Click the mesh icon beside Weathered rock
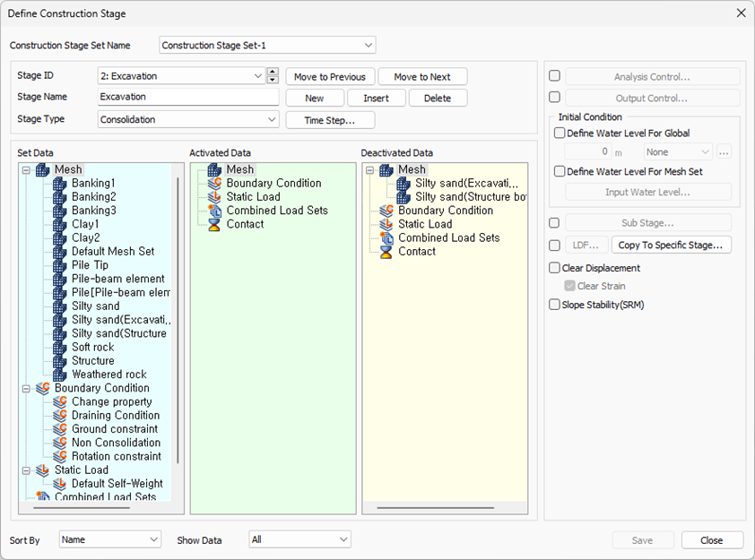 coord(60,375)
